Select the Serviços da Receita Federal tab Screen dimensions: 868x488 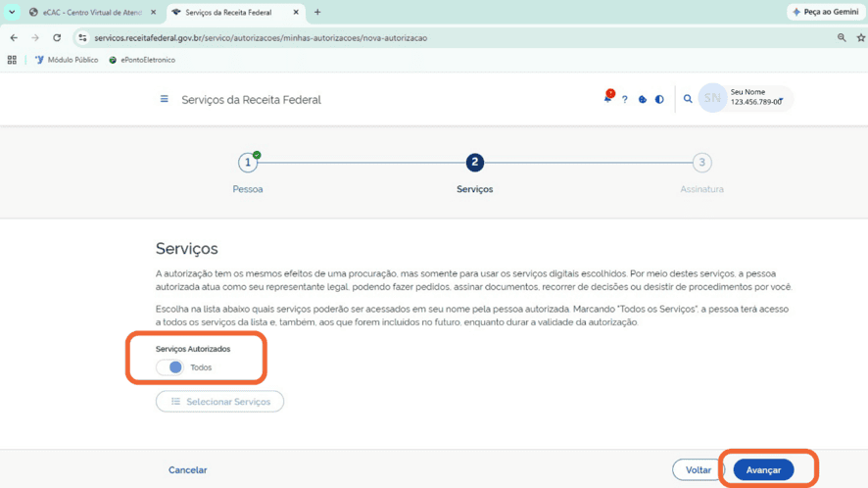[x=228, y=12]
